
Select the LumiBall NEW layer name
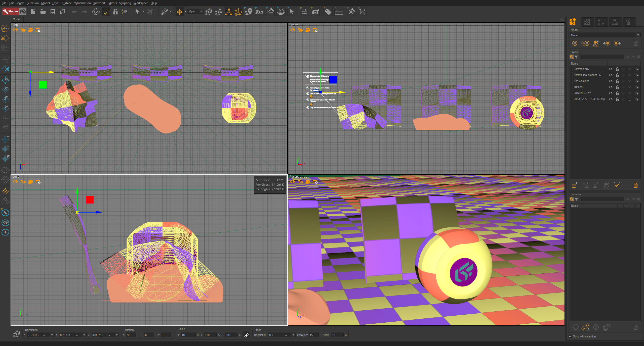(x=582, y=93)
